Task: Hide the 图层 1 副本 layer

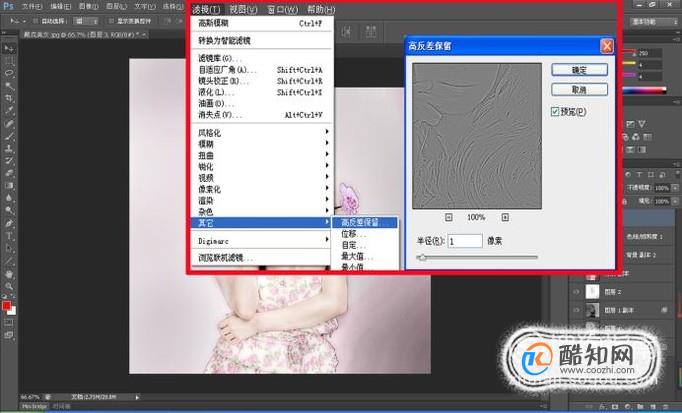Action: tap(577, 310)
